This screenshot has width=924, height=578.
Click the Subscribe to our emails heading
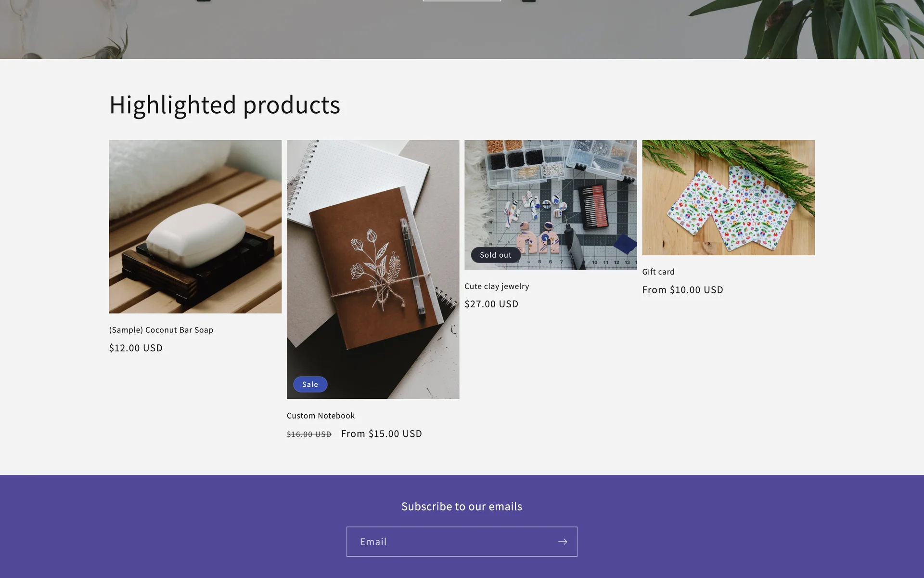pyautogui.click(x=462, y=506)
